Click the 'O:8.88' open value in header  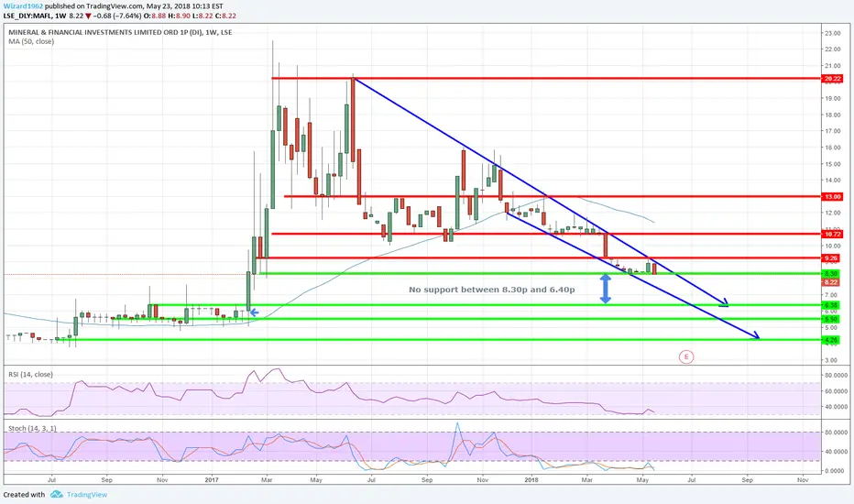(155, 16)
